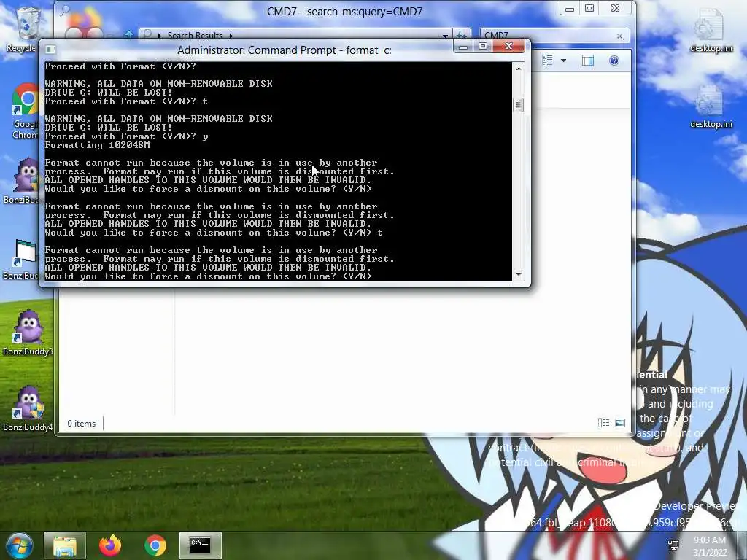Select the BonziBuddy4 desktop shortcut
The height and width of the screenshot is (560, 747).
(28, 408)
